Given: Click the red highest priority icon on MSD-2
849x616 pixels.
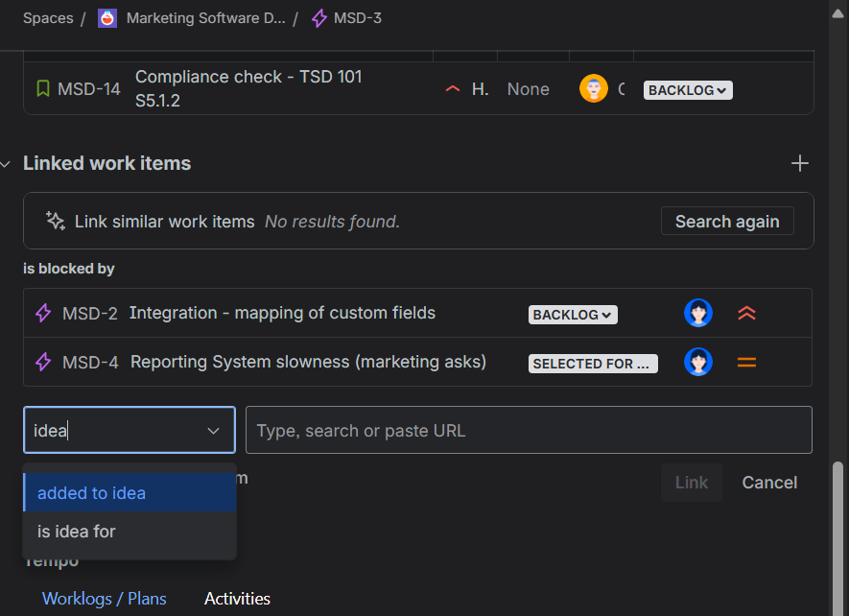Looking at the screenshot, I should (x=746, y=313).
